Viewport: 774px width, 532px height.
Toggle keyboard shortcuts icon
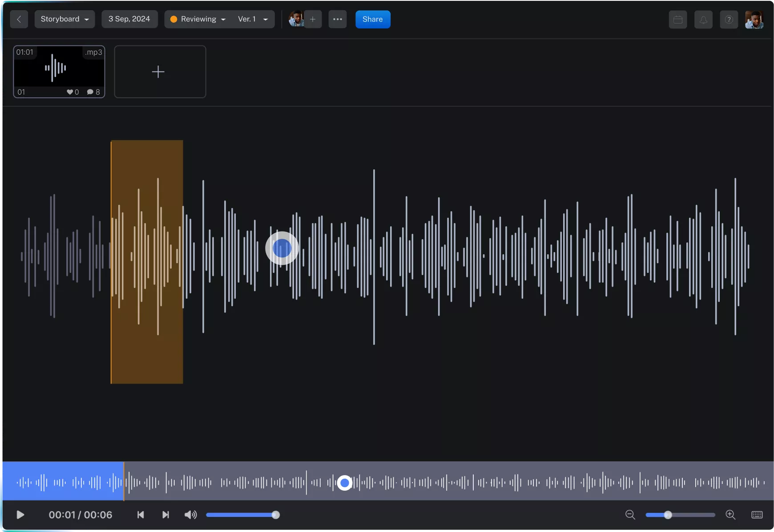[x=757, y=515]
